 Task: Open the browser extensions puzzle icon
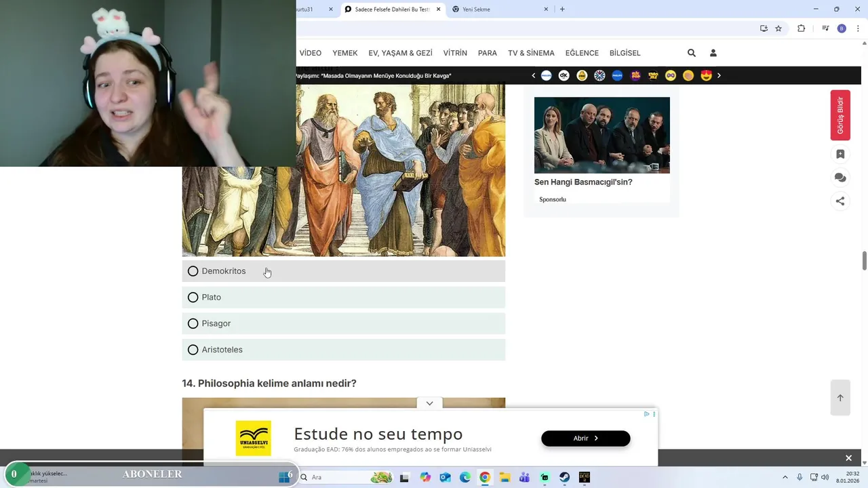pyautogui.click(x=801, y=28)
